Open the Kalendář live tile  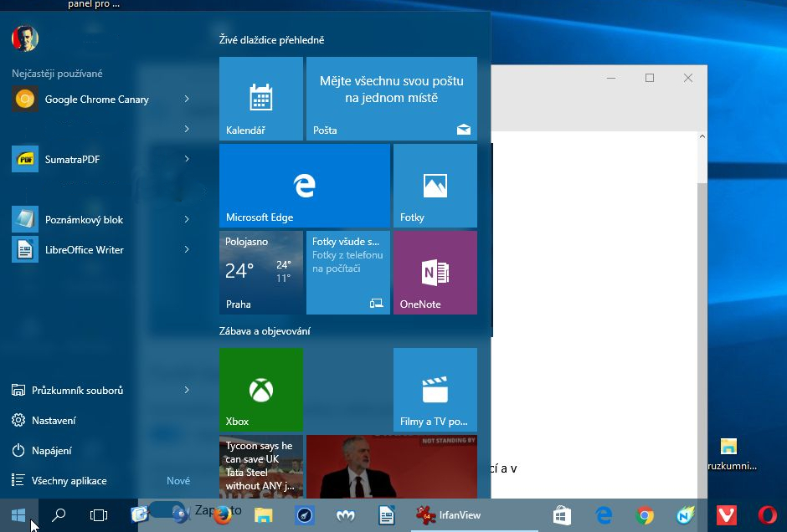pos(260,99)
